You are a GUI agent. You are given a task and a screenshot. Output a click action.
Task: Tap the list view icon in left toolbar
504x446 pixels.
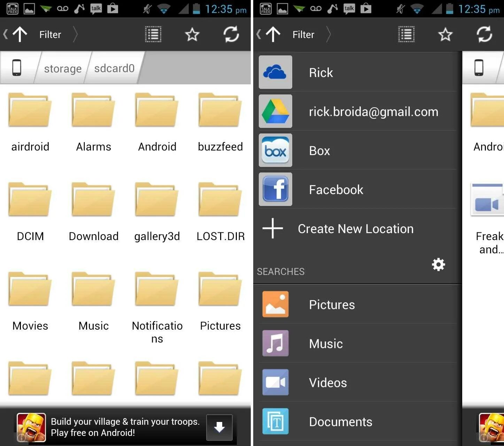(x=153, y=34)
